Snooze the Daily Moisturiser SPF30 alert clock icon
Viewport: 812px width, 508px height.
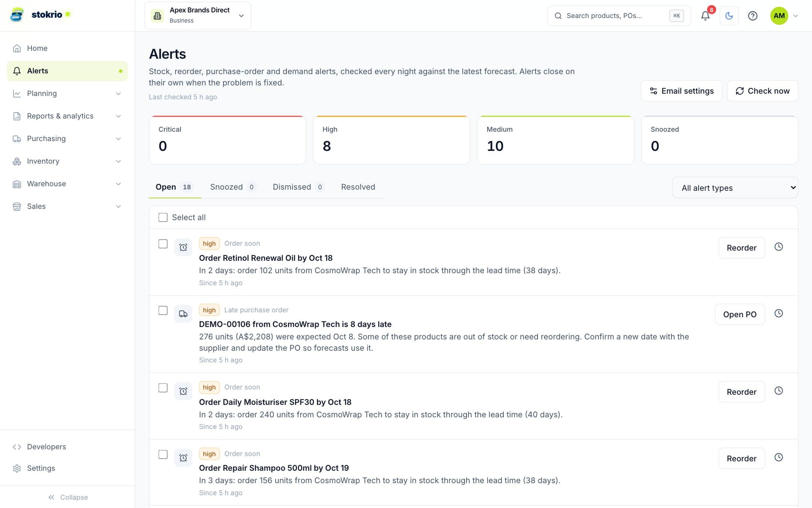(x=779, y=391)
